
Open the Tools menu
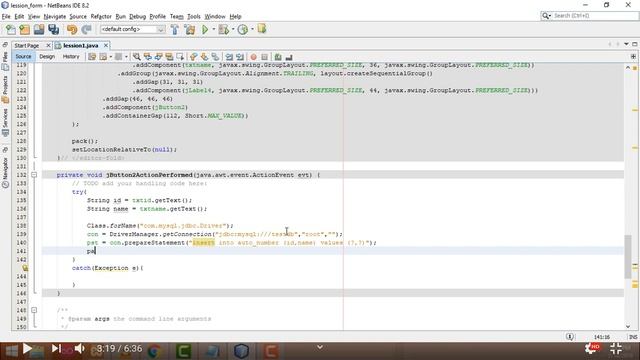[x=193, y=16]
